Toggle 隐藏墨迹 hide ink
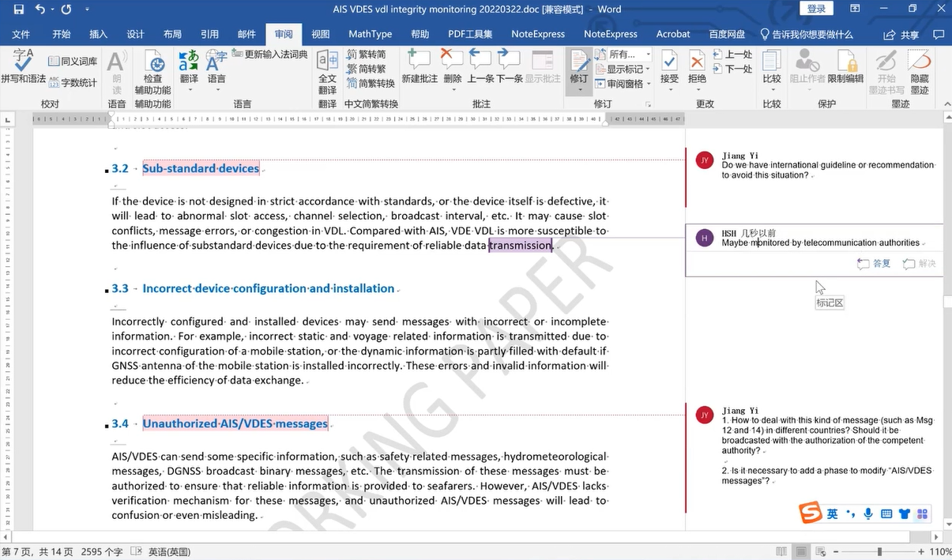Viewport: 952px width, 560px height. 920,71
